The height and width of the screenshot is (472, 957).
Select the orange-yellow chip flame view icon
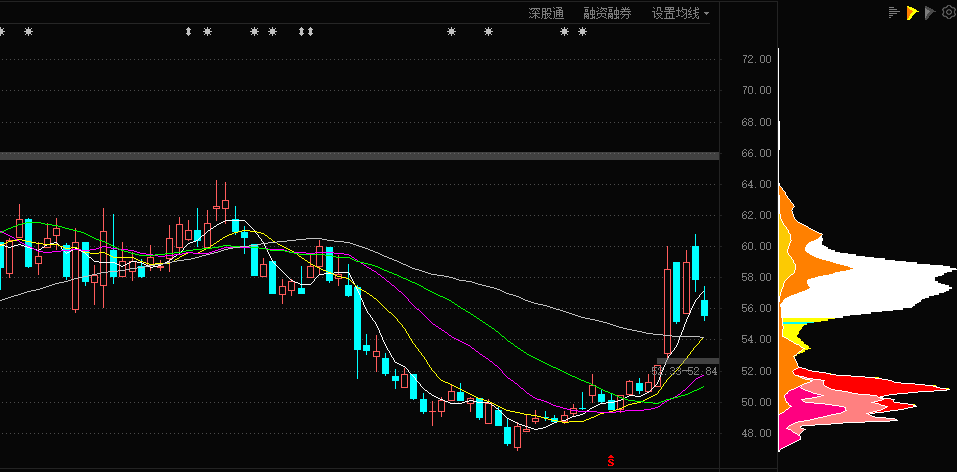[912, 12]
